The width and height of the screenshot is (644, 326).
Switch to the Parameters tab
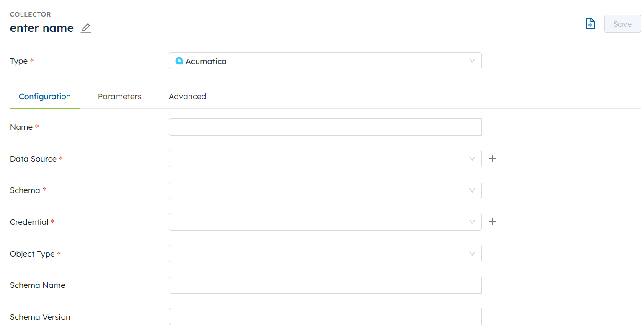(119, 97)
